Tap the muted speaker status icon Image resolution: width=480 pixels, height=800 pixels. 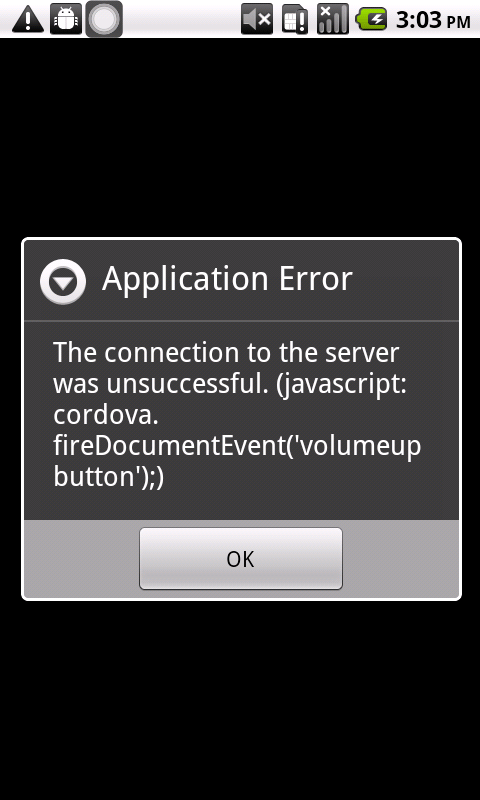click(x=257, y=19)
